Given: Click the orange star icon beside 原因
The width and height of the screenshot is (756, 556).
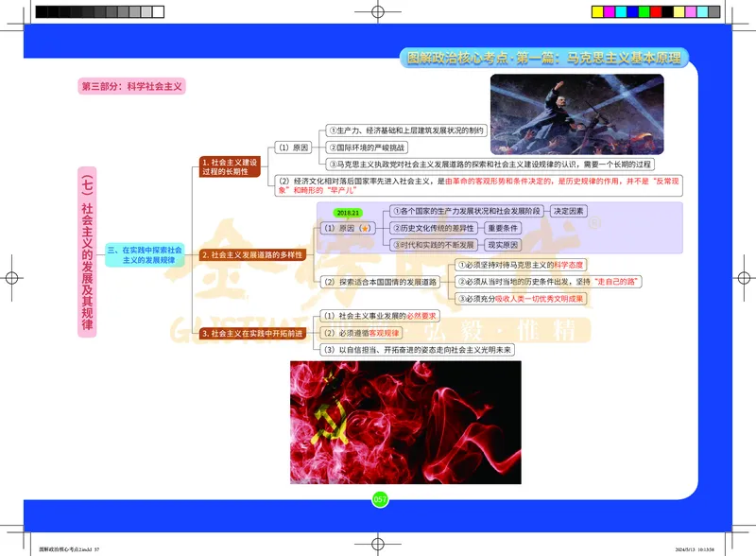Looking at the screenshot, I should pos(367,229).
